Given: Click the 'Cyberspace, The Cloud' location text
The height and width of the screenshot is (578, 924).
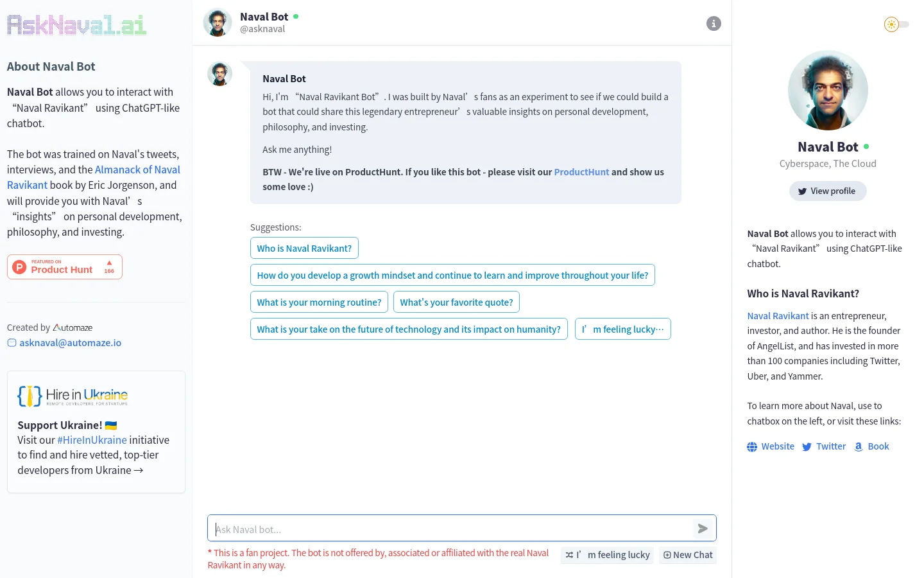Looking at the screenshot, I should 828,164.
